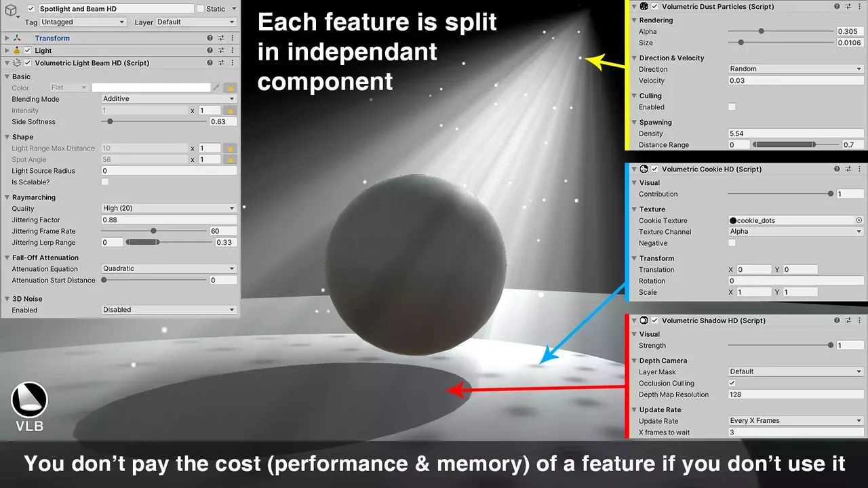This screenshot has width=868, height=488.
Task: Disable Volumetric Light Beam HD script checkbox
Action: pos(28,63)
